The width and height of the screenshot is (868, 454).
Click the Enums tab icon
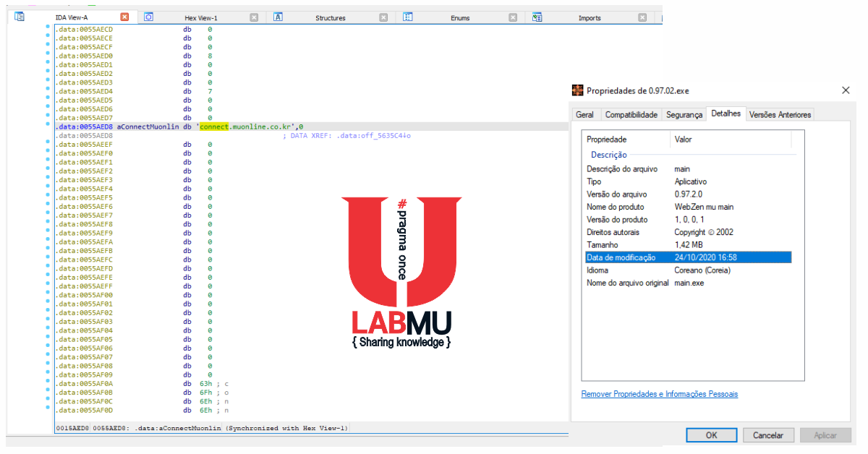(x=408, y=17)
